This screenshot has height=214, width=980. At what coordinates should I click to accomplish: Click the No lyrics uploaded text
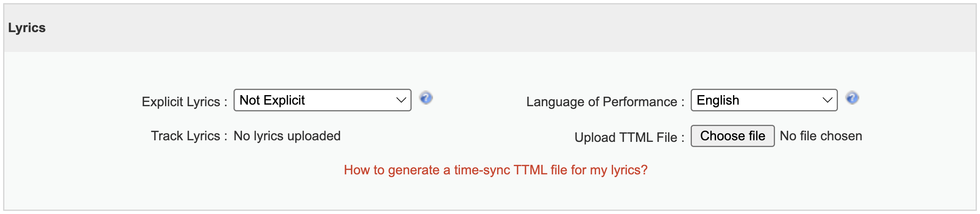point(287,136)
